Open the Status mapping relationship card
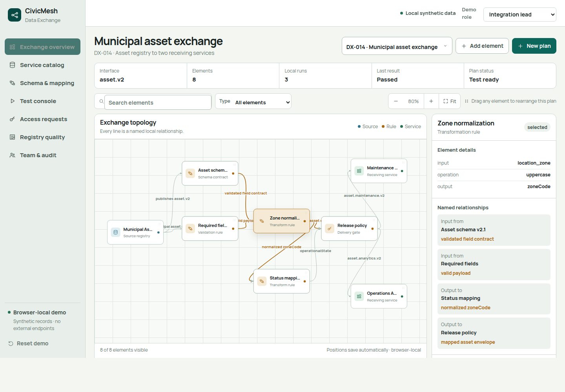Screen dimensions: 565x392 [494, 299]
